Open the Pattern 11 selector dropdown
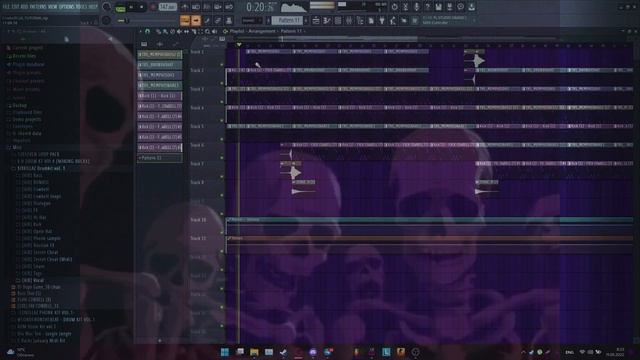Screen dimensions: 640x360 tap(287, 20)
